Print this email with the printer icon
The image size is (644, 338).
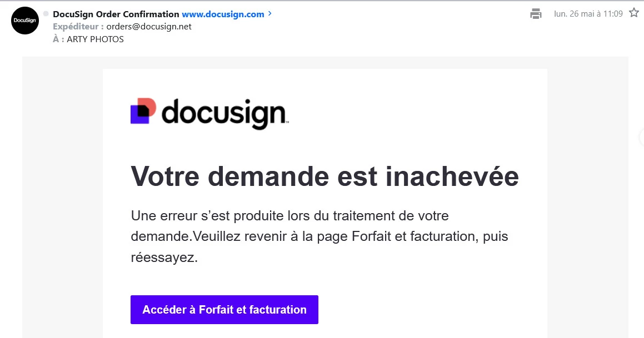536,14
